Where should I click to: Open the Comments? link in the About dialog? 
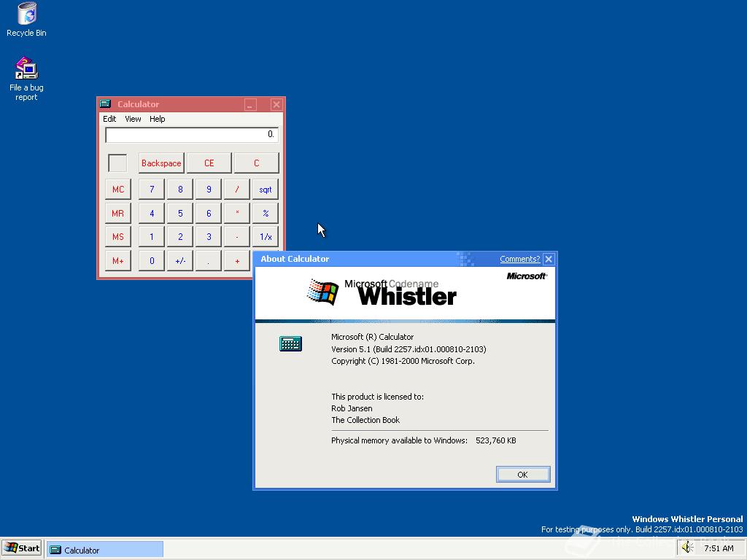click(519, 258)
